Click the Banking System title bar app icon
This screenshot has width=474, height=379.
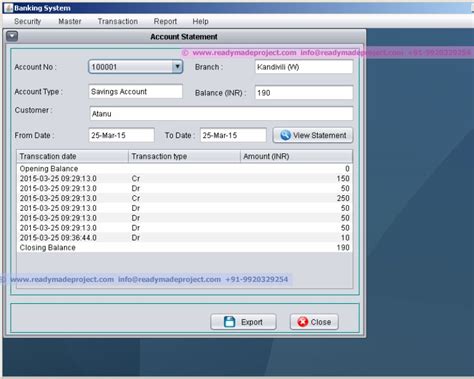(8, 8)
